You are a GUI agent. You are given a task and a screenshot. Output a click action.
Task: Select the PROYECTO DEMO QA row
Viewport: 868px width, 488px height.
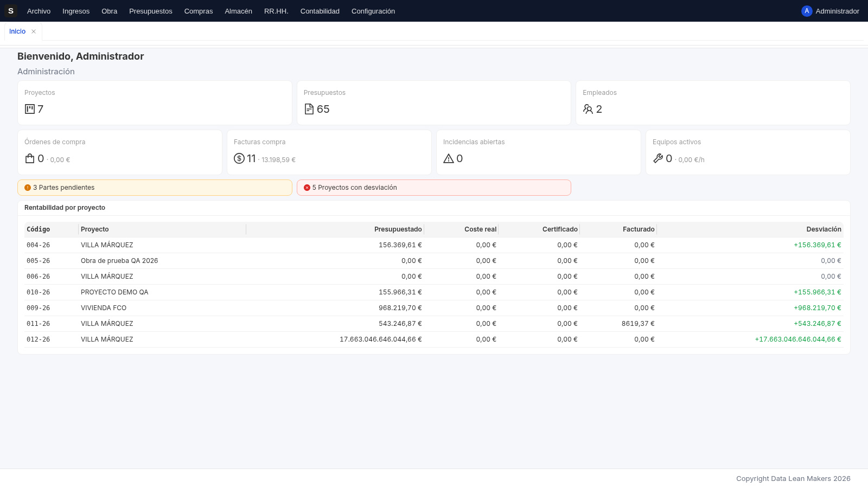point(434,292)
